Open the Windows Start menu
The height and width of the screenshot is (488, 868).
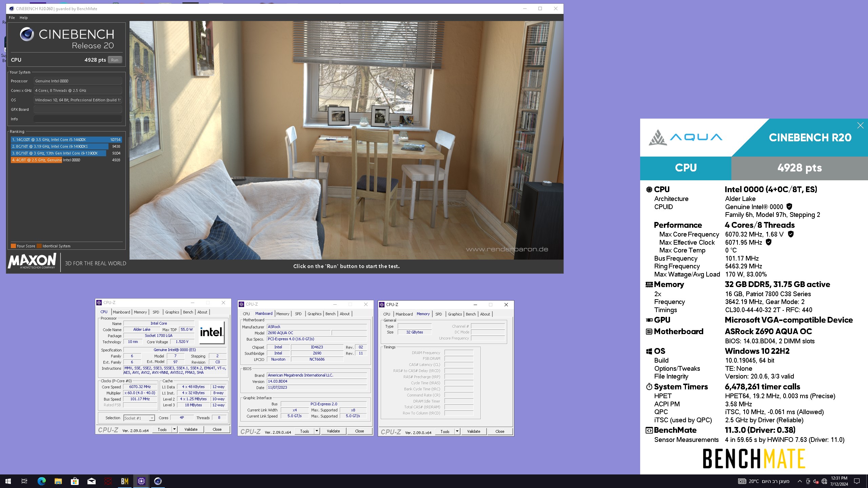8,481
